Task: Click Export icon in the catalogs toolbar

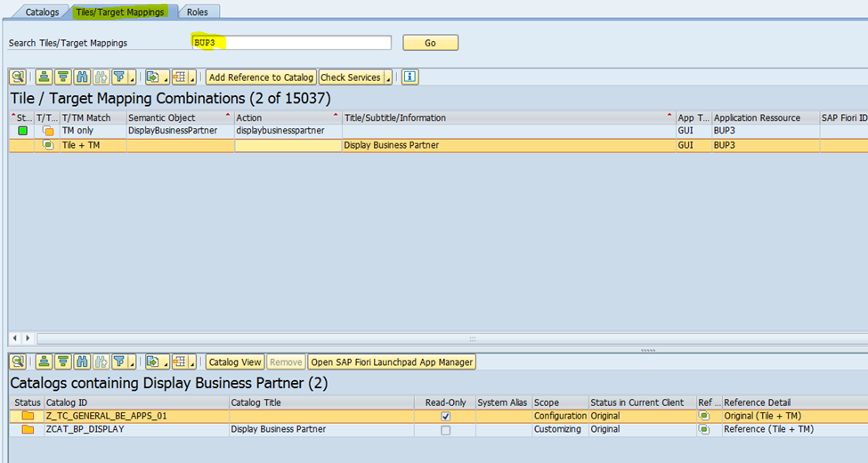Action: click(153, 361)
